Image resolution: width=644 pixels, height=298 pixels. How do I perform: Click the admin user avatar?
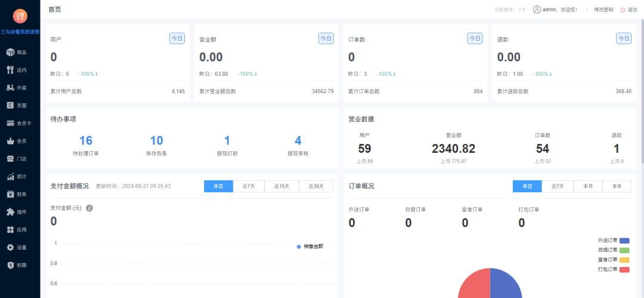point(537,10)
